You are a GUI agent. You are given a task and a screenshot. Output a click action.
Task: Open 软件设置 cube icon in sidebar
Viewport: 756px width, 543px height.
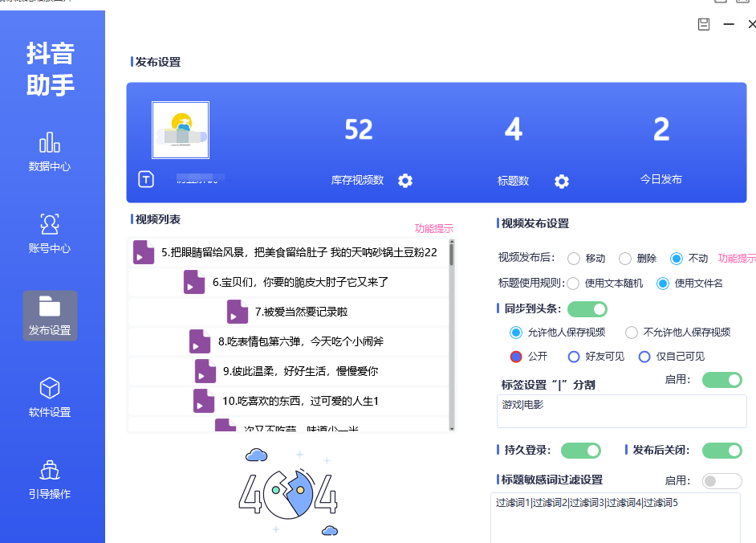click(50, 389)
